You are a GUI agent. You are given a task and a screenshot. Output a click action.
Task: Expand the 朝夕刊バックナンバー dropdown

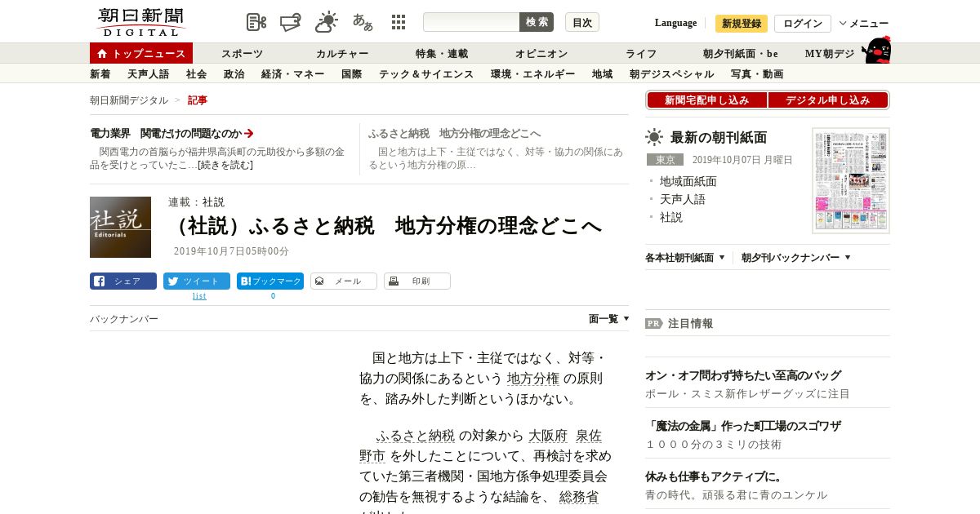tap(796, 258)
